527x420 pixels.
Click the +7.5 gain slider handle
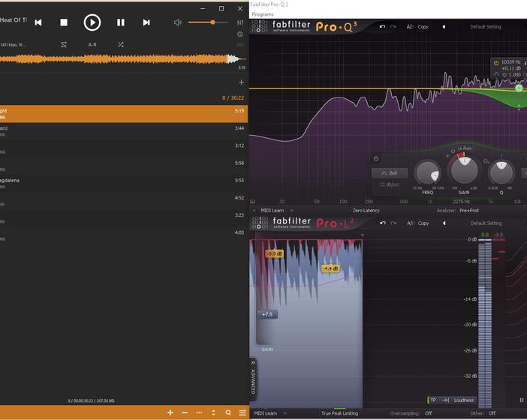pos(267,314)
